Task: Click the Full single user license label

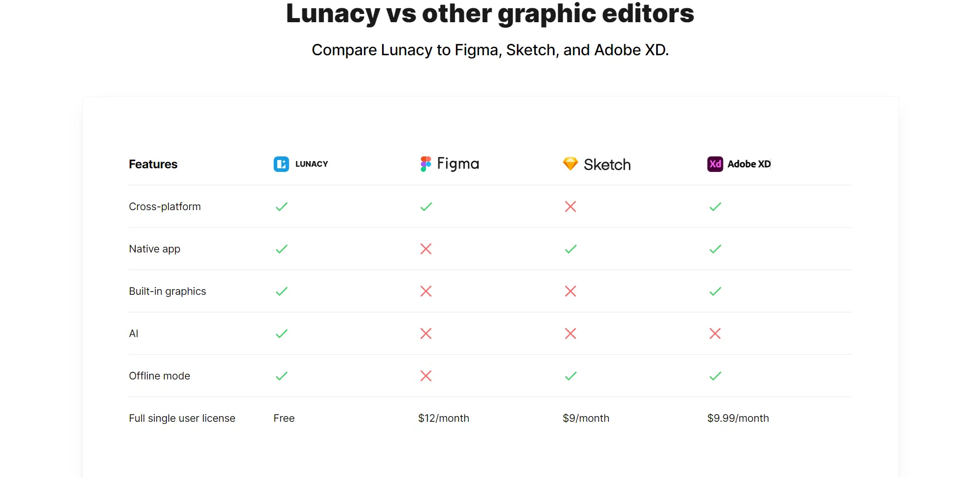Action: point(182,418)
